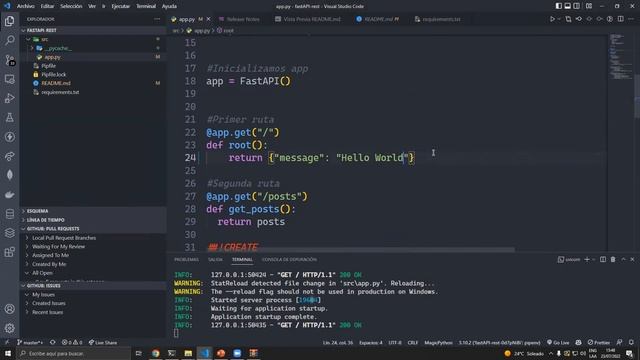Toggle primary side bar layout button
640x360 pixels.
(558, 6)
